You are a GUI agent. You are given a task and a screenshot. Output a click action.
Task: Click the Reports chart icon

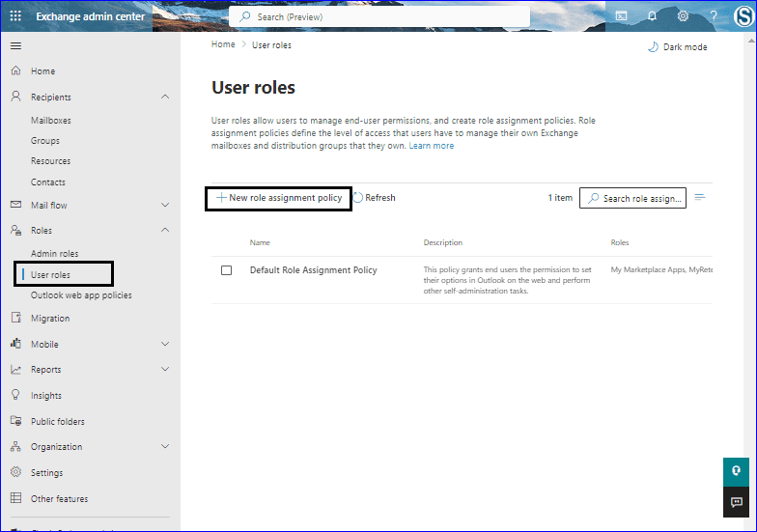click(x=15, y=369)
